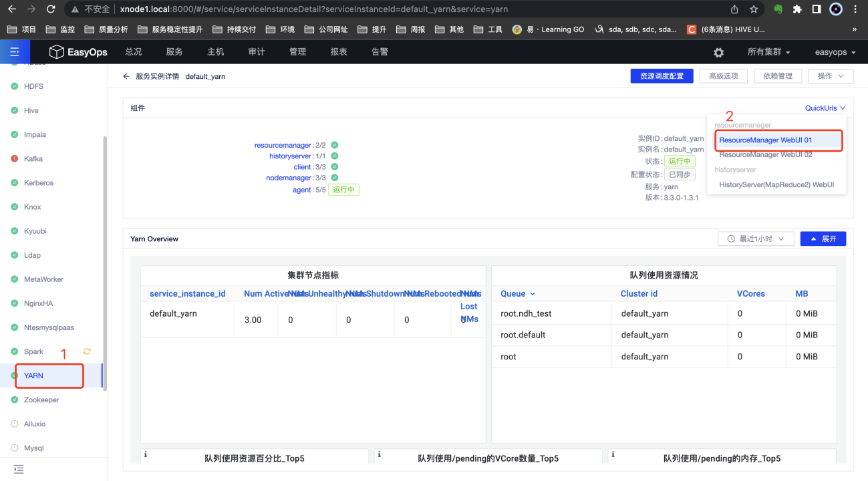Screen dimensions: 868x481
Task: Open the settings gear icon in header
Action: (718, 52)
